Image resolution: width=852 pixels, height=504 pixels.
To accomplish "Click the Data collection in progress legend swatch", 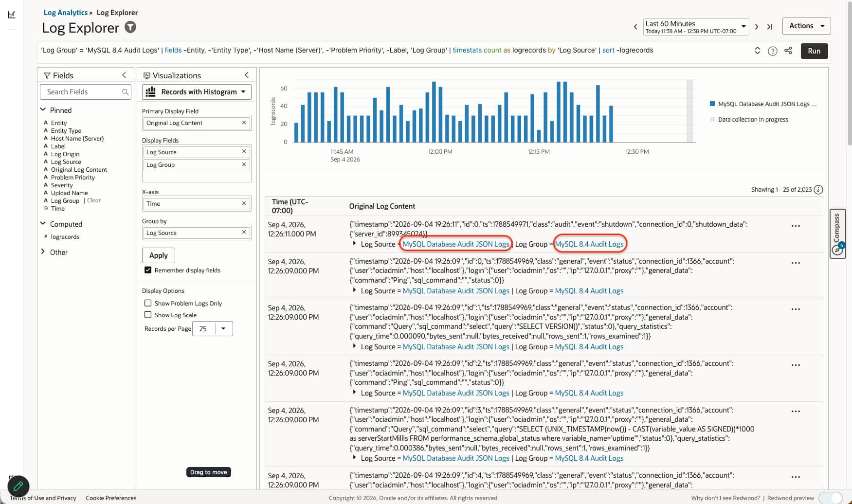I will tap(712, 119).
